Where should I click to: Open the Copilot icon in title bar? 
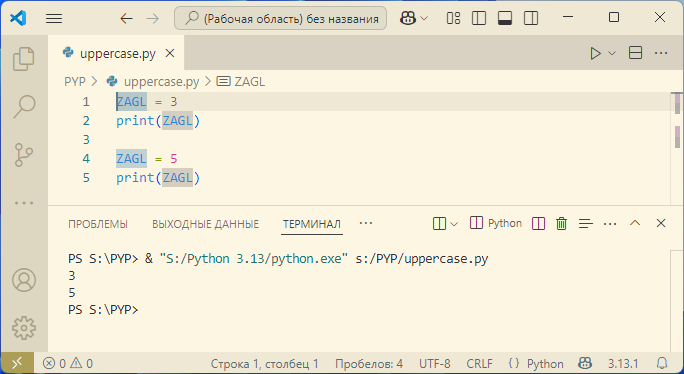[408, 18]
